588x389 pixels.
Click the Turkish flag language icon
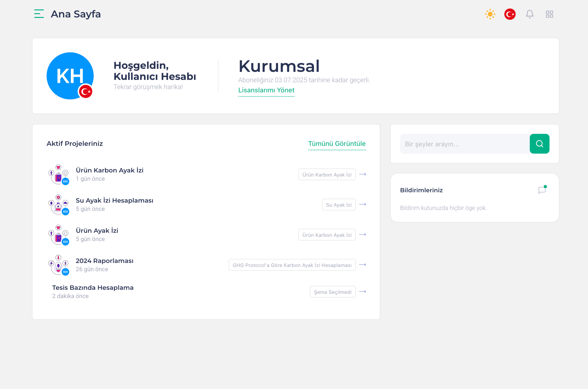[x=510, y=14]
